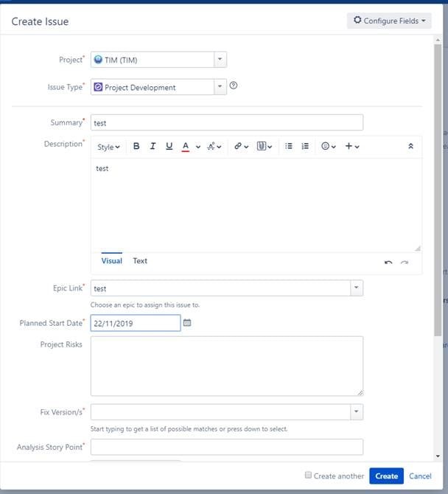The width and height of the screenshot is (448, 494).
Task: Toggle underline formatting in Description toolbar
Action: click(x=169, y=146)
